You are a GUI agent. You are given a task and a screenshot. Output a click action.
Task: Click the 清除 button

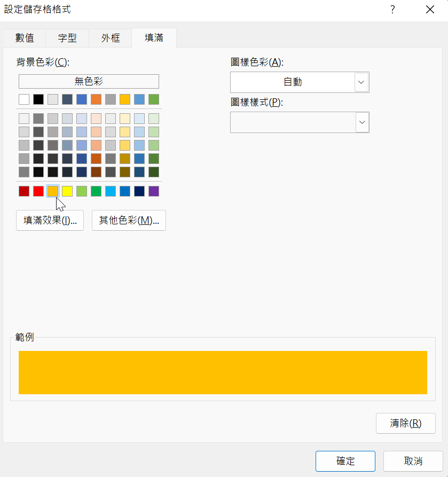406,423
